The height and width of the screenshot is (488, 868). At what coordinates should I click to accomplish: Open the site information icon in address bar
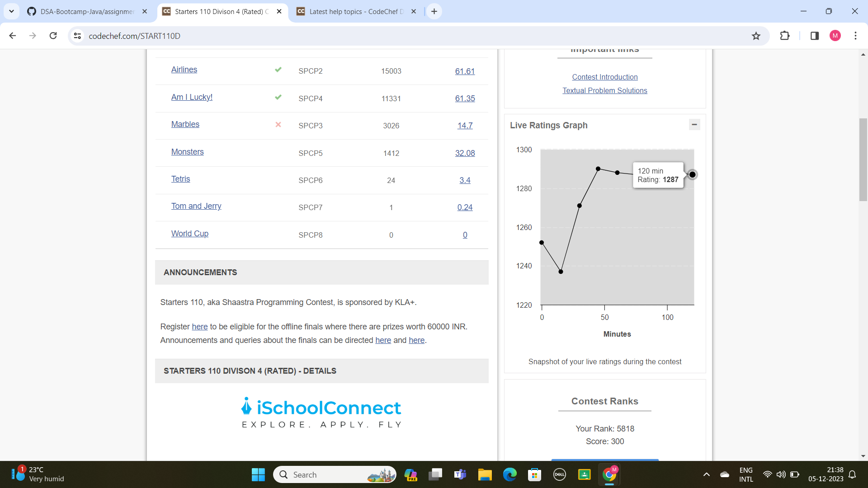click(x=77, y=36)
